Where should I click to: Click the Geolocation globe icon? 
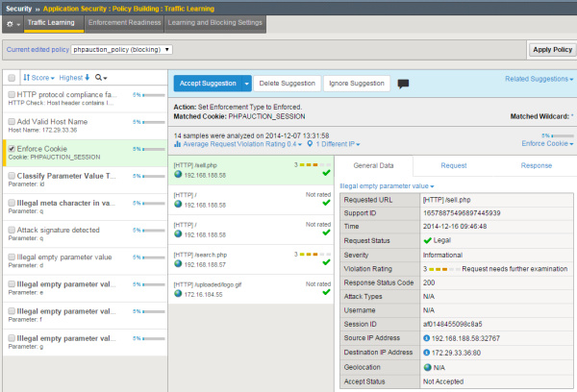[x=427, y=367]
